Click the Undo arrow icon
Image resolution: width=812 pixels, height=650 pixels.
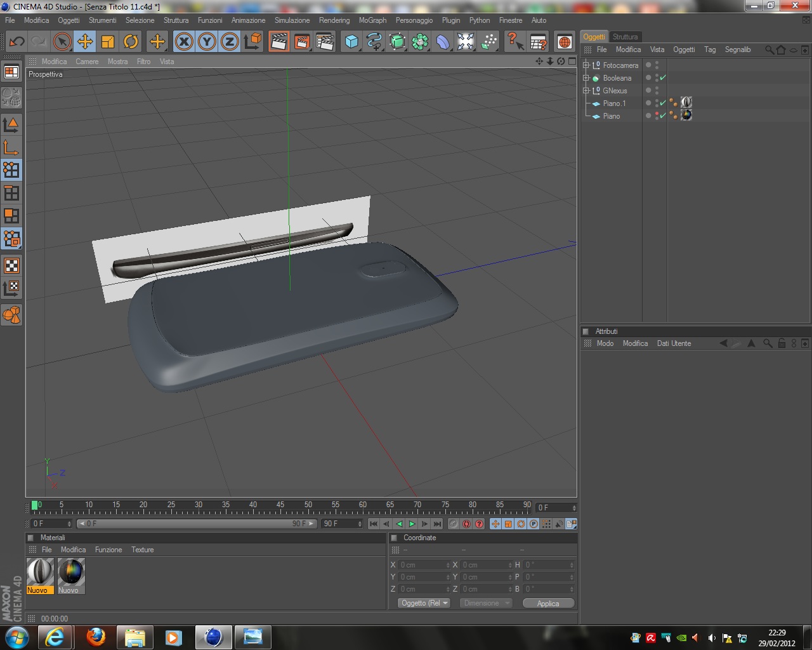[16, 42]
